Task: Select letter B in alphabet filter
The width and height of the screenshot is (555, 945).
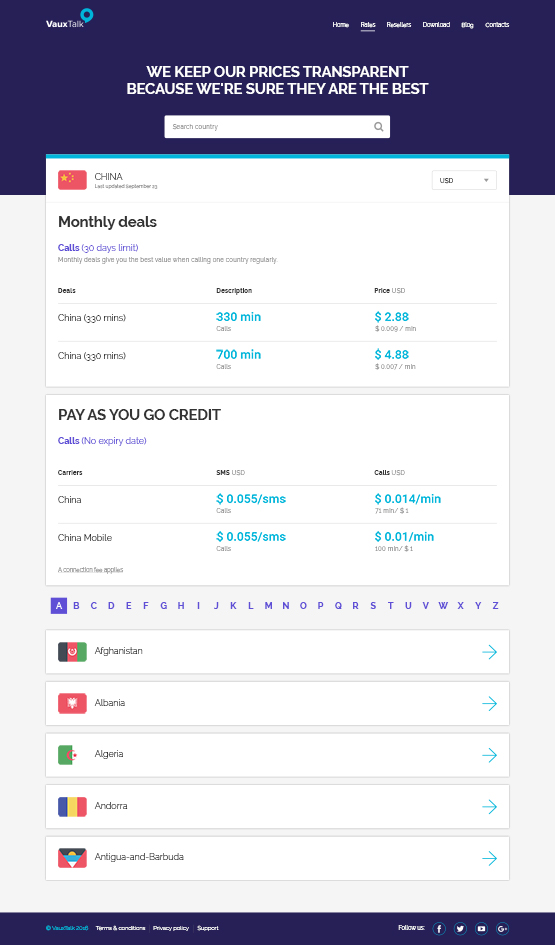Action: pos(77,606)
